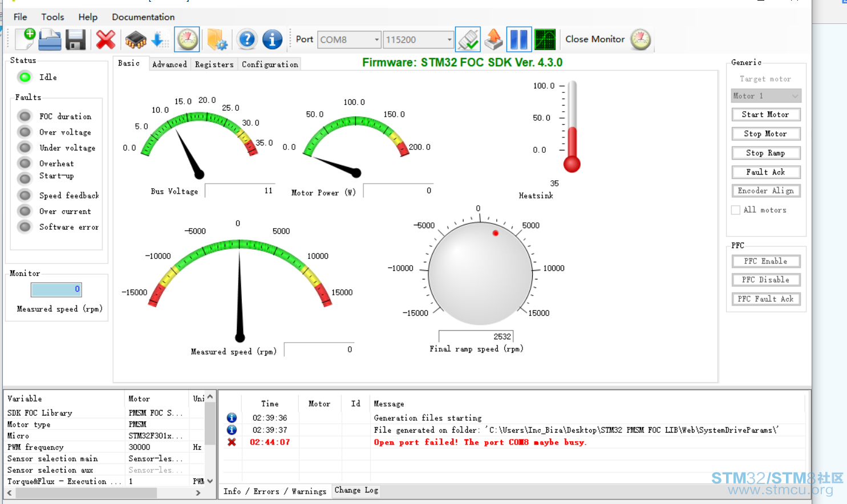Screen dimensions: 847x504
Task: Click the Speed feedback fault indicator
Action: pyautogui.click(x=25, y=196)
